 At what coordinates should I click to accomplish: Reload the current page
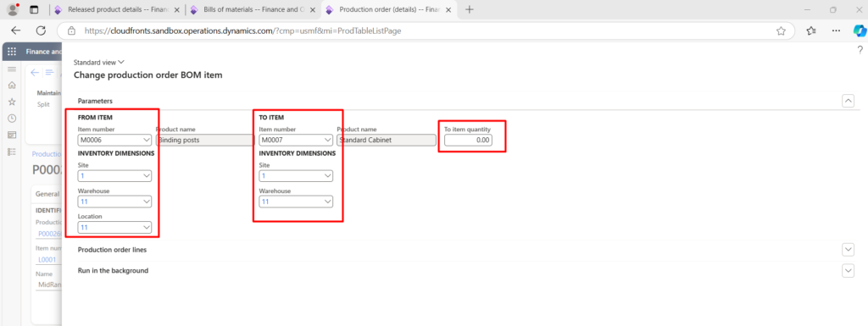[x=41, y=31]
